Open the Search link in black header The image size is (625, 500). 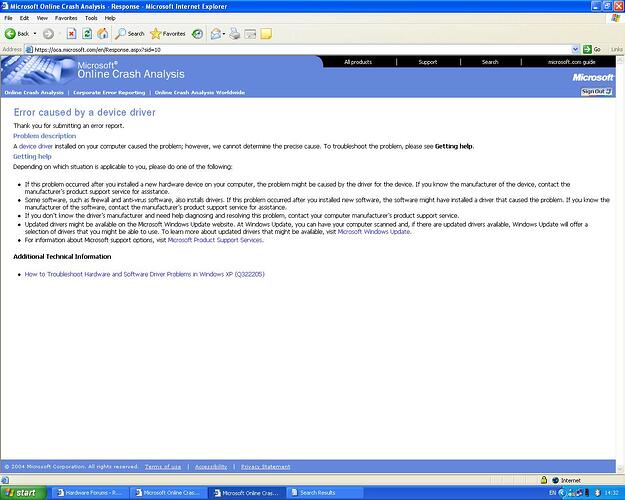[x=490, y=62]
